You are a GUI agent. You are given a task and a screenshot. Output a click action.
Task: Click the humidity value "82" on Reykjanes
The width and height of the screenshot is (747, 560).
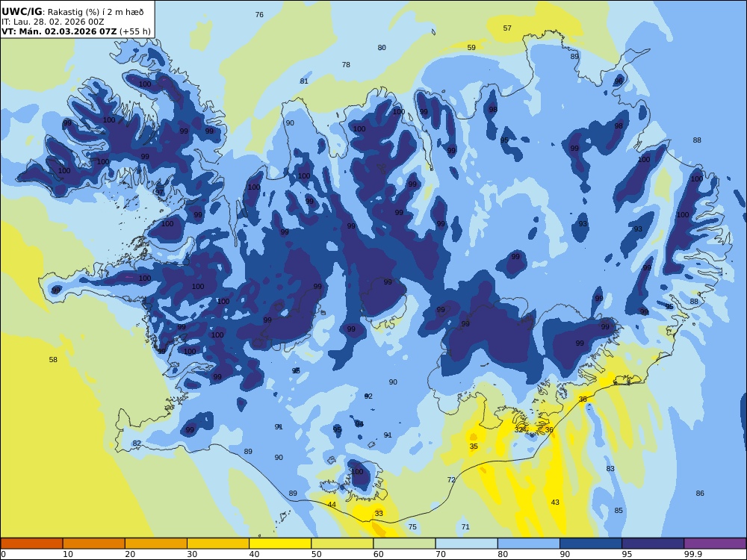[x=137, y=444]
